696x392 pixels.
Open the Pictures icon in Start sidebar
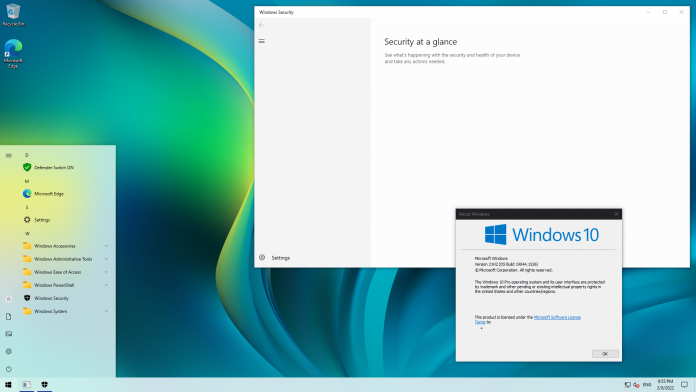point(8,334)
